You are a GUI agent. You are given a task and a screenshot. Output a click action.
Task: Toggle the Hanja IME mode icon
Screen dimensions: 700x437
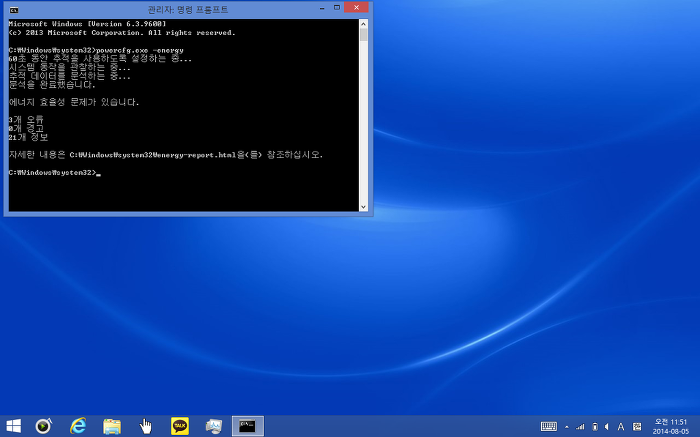click(637, 427)
